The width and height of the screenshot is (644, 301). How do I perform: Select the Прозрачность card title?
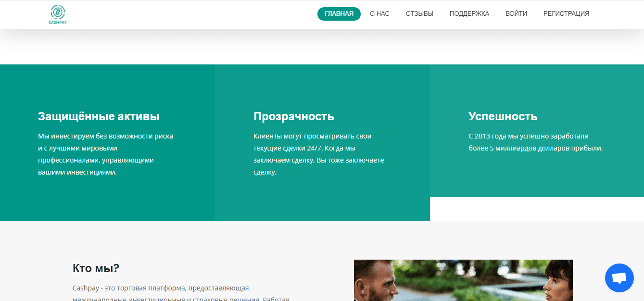coord(293,116)
